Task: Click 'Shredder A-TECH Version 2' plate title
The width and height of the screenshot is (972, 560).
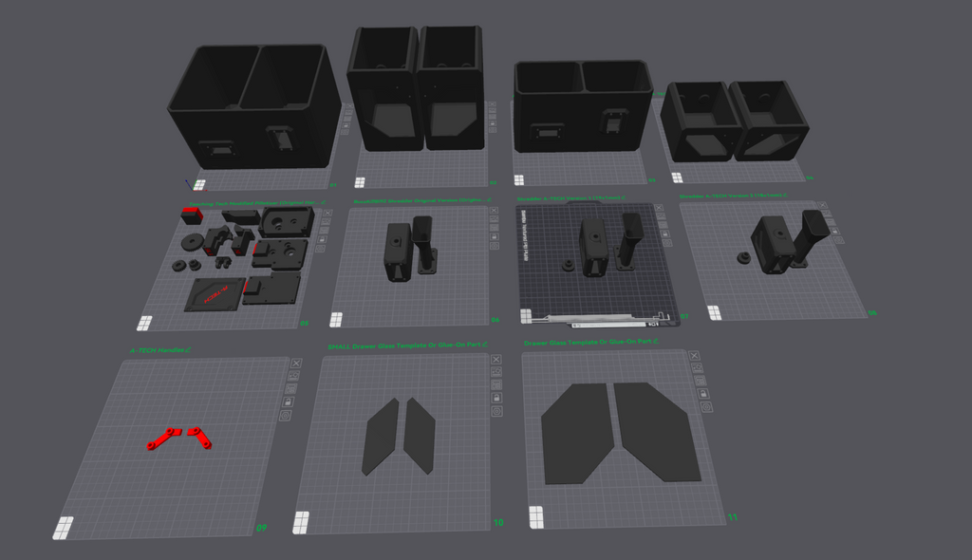Action: [730, 196]
